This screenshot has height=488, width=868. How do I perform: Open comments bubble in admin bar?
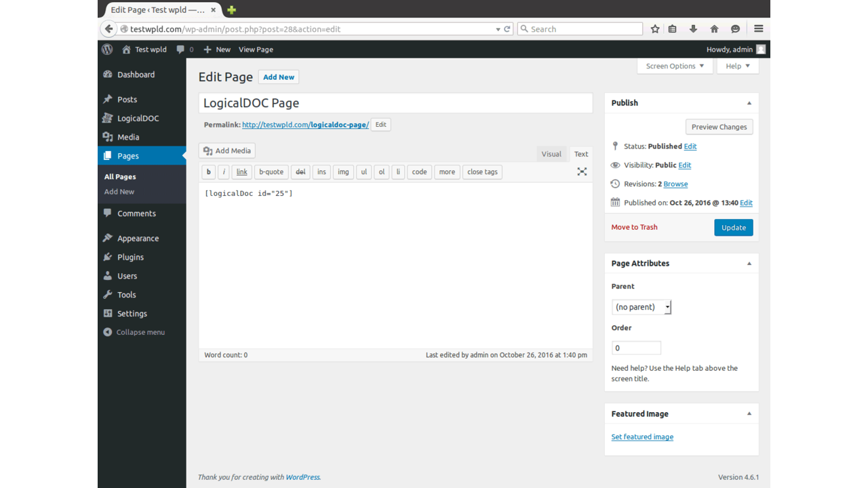coord(184,49)
